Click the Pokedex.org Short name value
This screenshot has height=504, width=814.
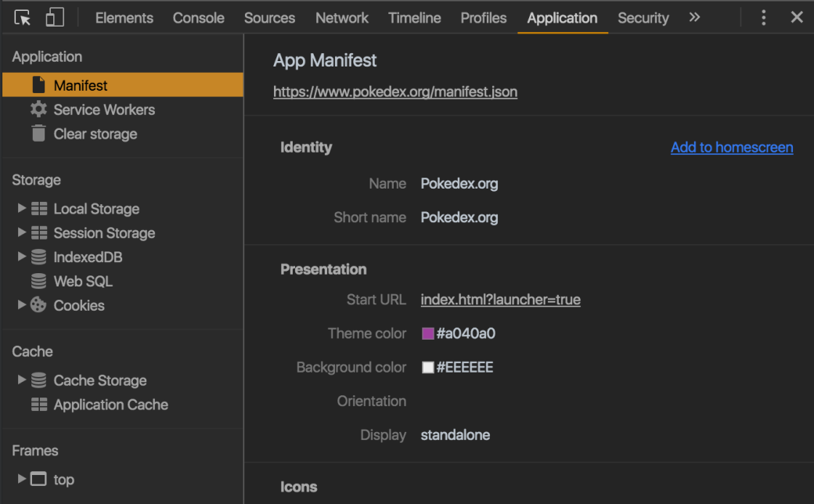459,218
